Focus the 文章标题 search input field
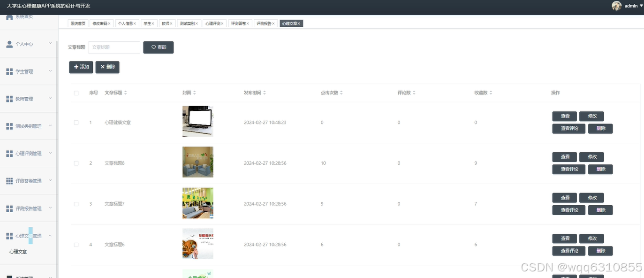The image size is (644, 278). pyautogui.click(x=114, y=47)
